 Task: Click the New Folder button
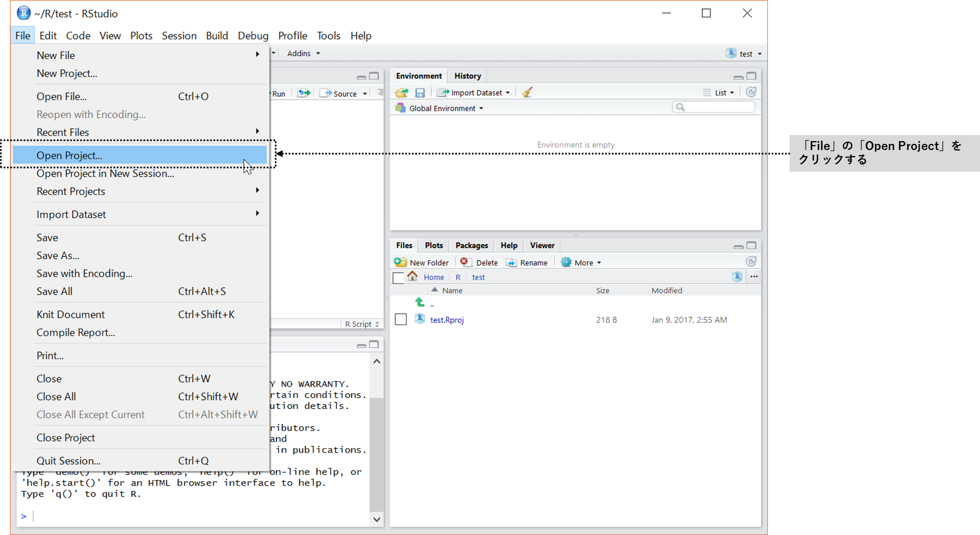[422, 262]
